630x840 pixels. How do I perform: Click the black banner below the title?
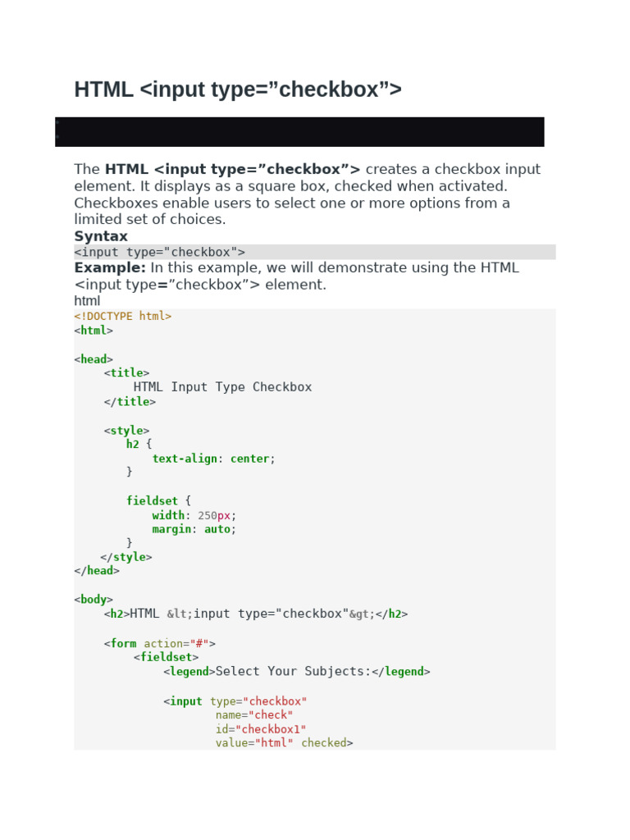[299, 131]
